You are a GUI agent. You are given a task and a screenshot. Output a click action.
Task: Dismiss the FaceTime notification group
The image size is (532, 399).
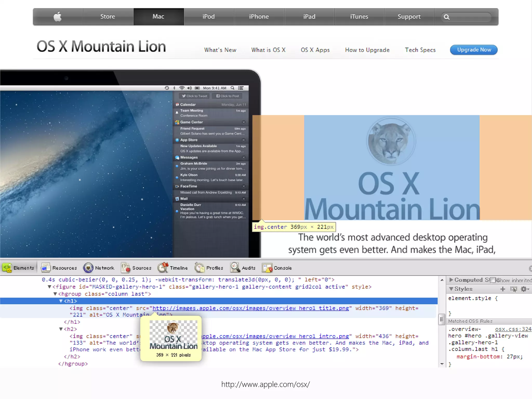click(x=244, y=186)
